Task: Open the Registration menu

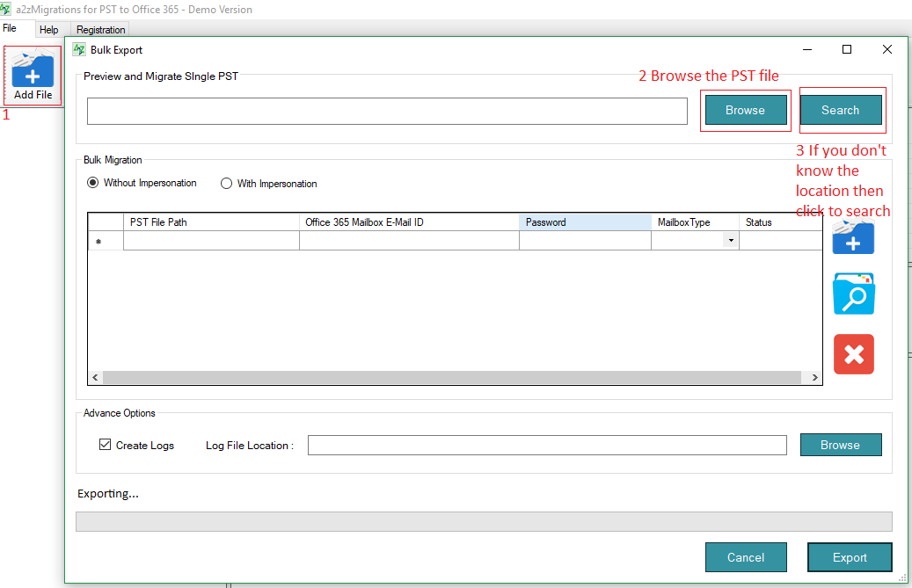Action: point(100,30)
